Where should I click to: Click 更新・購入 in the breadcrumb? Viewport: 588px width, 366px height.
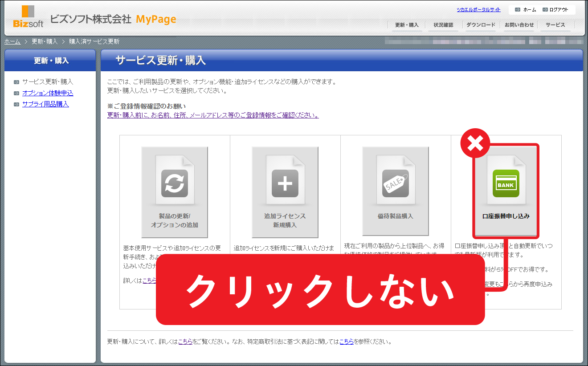point(45,41)
